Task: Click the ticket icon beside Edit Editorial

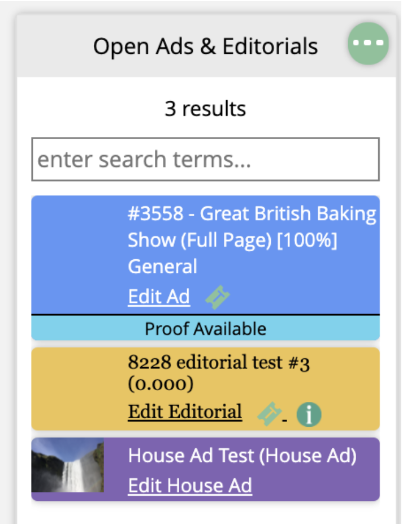Action: click(x=270, y=413)
